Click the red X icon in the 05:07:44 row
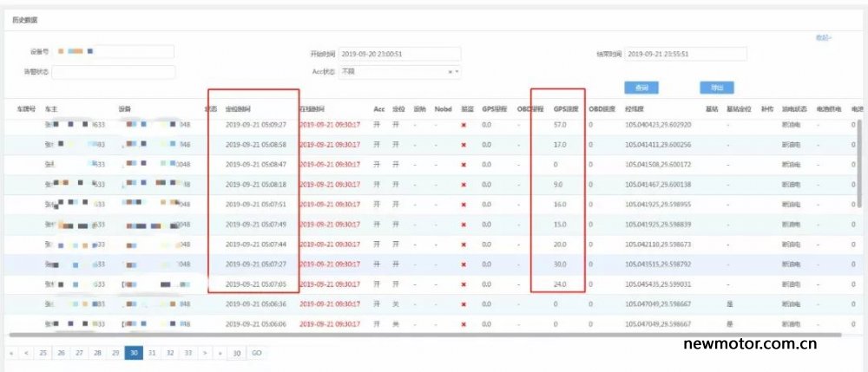This screenshot has width=868, height=372. pos(464,245)
